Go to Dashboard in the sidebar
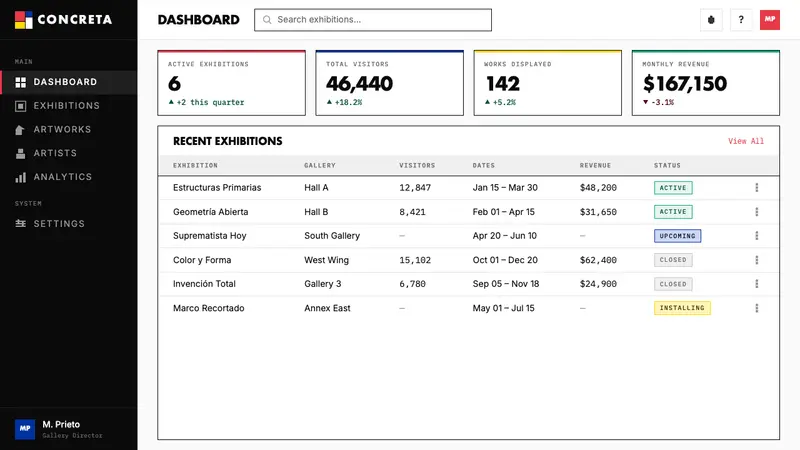Screen dimensions: 800x450 [x=69, y=82]
